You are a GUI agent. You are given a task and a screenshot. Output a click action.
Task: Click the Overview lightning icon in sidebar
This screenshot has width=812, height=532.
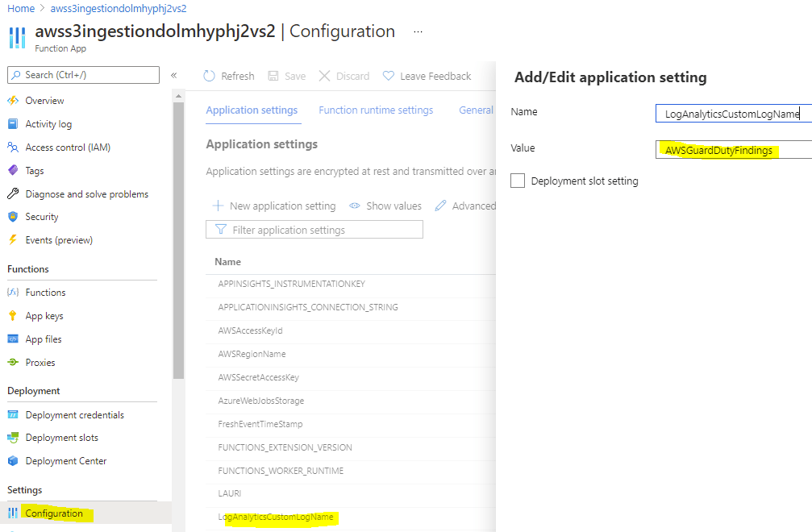click(12, 101)
